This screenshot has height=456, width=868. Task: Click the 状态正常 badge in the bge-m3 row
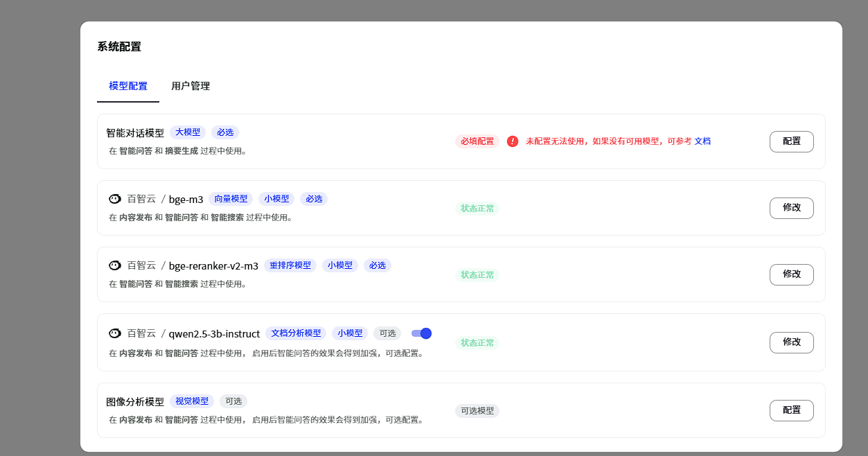[477, 209]
